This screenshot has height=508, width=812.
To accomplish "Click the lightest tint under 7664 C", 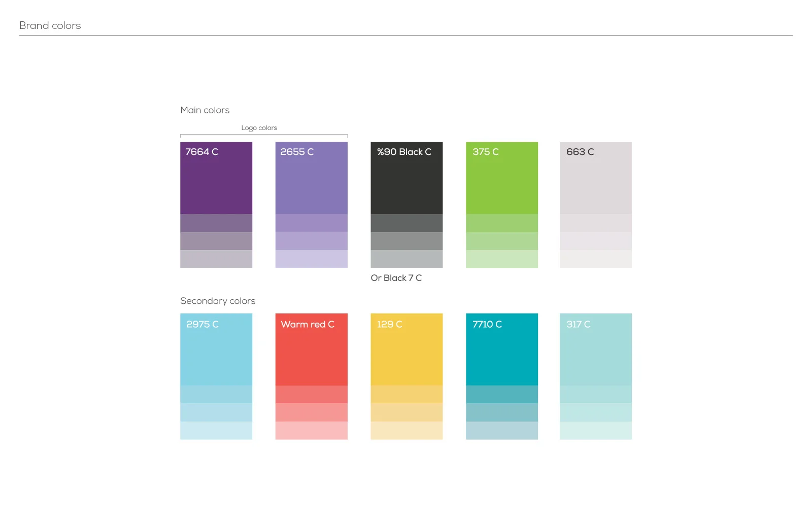I will [216, 259].
